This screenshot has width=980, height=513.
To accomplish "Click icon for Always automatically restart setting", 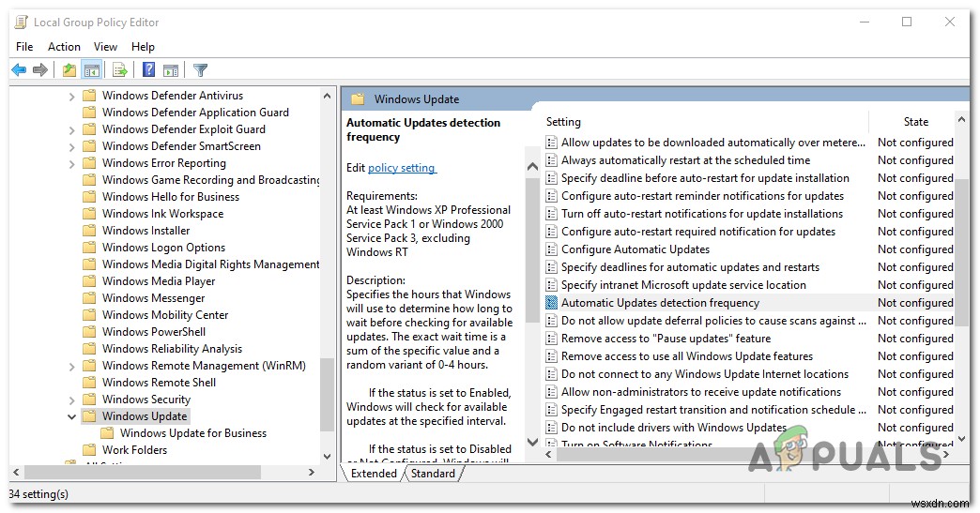I will click(551, 160).
